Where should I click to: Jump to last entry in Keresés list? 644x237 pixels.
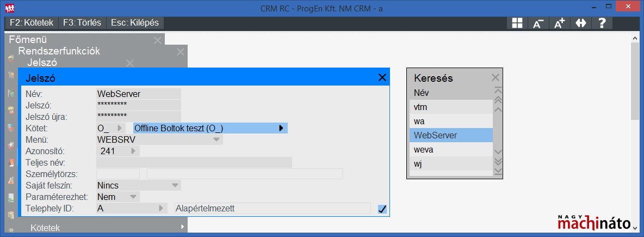coord(497,172)
